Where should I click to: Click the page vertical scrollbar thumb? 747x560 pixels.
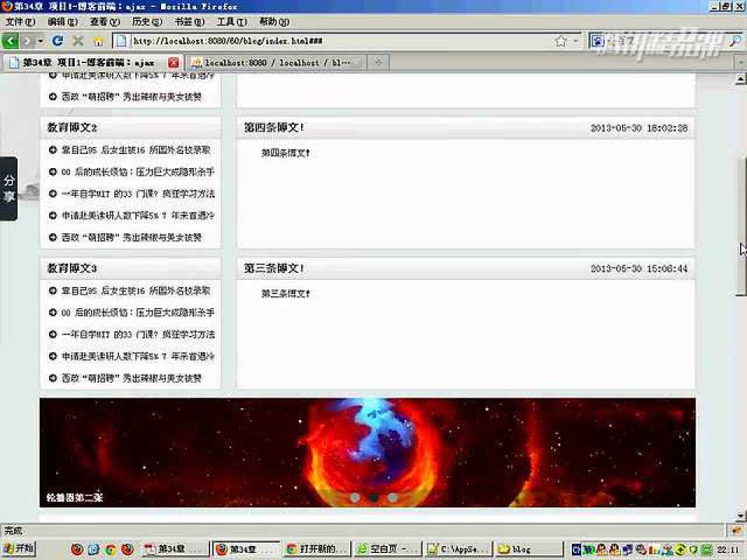[x=741, y=226]
